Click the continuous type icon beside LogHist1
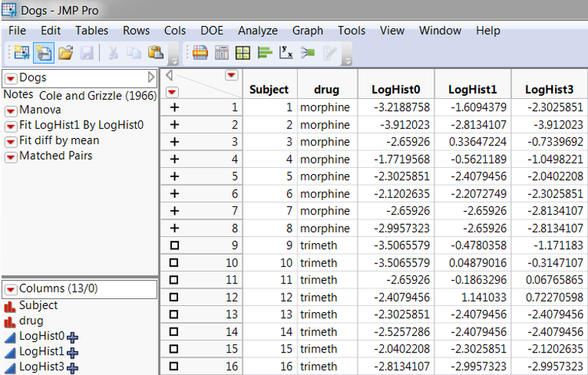Screen dimensions: 588x375 [10, 351]
